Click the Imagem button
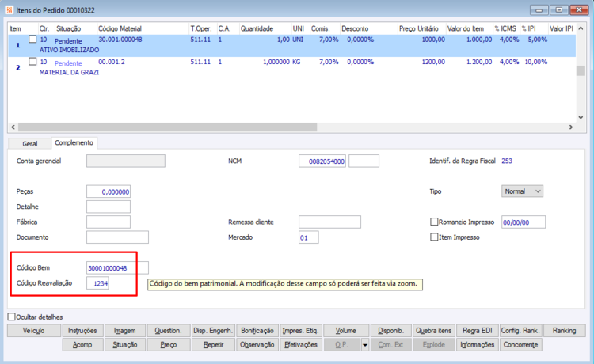The image size is (594, 364). 124,330
